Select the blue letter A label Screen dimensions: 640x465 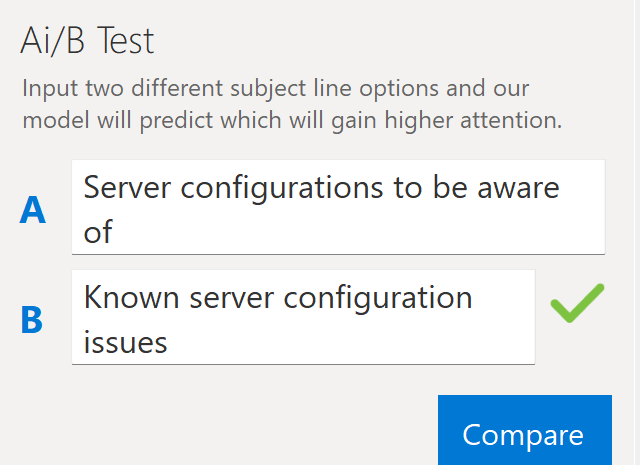click(33, 211)
